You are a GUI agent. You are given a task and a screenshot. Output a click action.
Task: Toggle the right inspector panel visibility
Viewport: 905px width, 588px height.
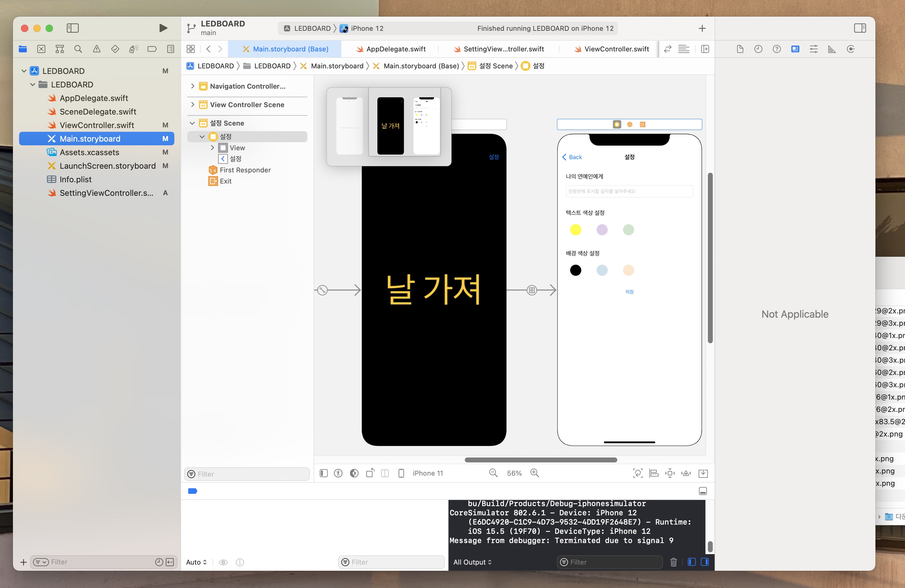860,28
